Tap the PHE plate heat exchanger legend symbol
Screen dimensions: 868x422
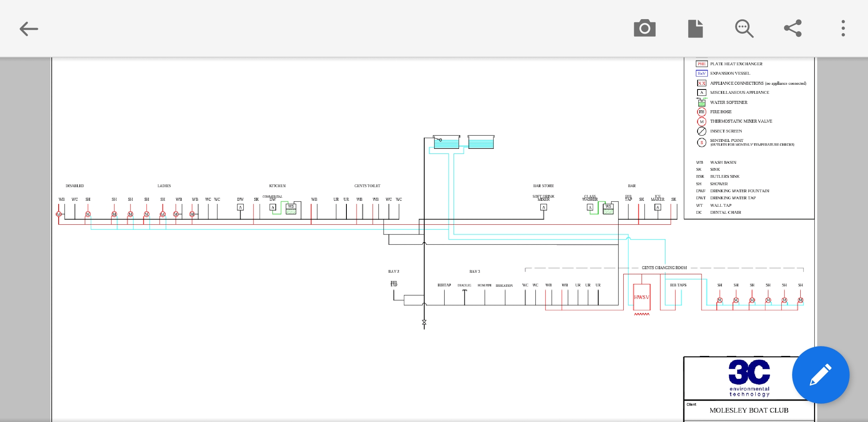pyautogui.click(x=702, y=64)
